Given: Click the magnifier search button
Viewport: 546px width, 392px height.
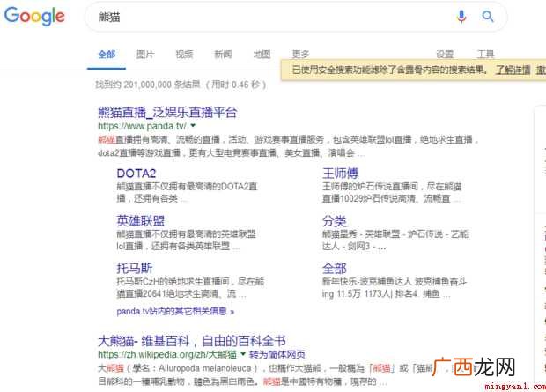Looking at the screenshot, I should coord(488,17).
